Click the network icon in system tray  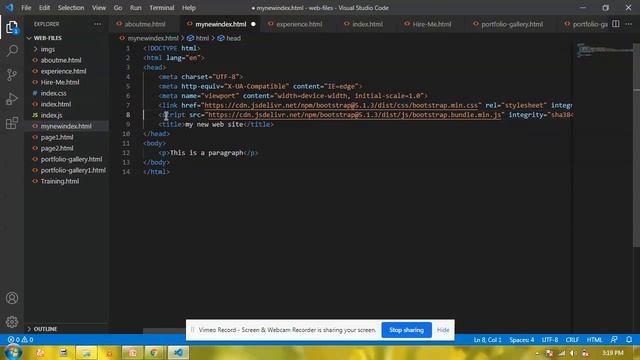562,353
